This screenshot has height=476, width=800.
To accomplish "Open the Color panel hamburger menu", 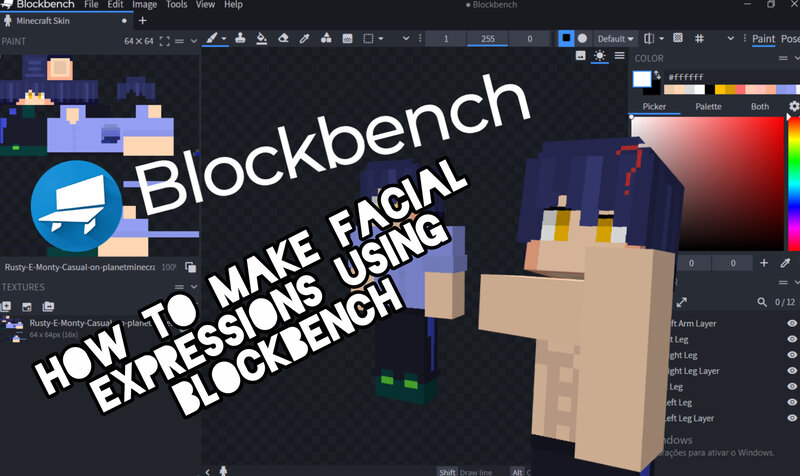I will click(x=783, y=59).
